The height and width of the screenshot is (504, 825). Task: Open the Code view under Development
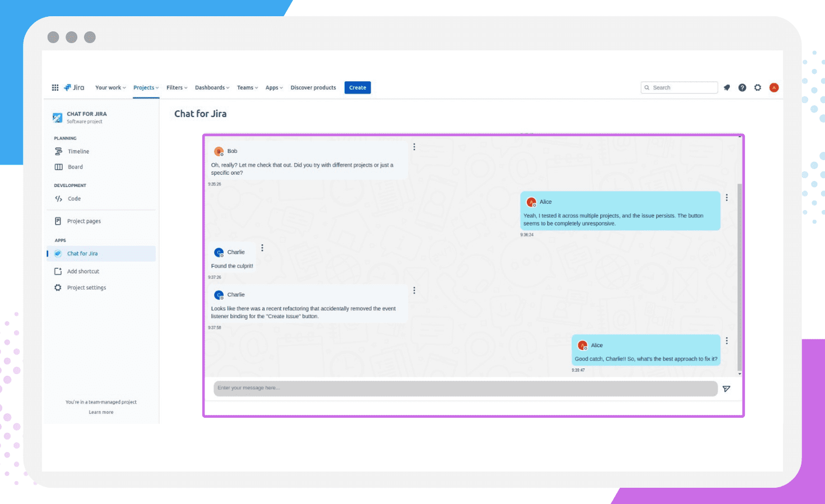click(58, 198)
